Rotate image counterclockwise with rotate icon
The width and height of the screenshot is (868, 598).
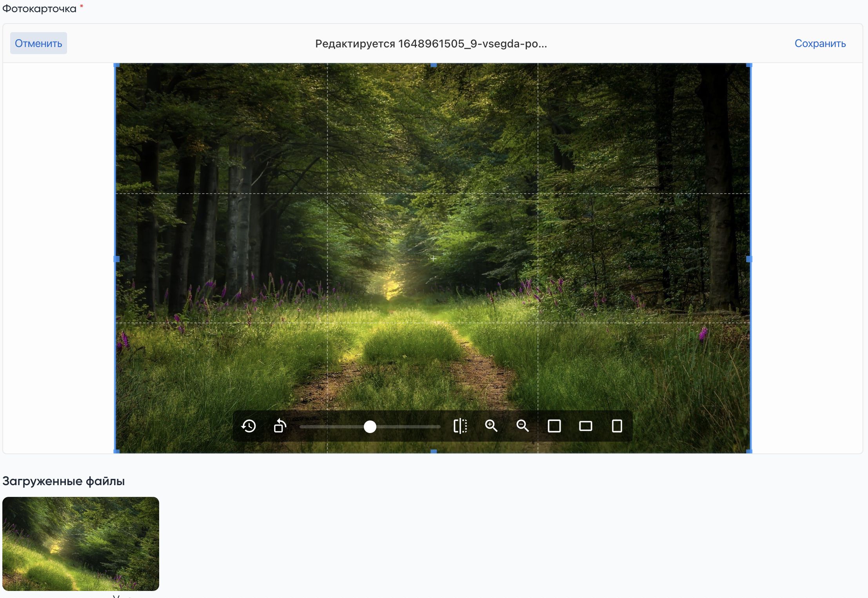click(280, 426)
